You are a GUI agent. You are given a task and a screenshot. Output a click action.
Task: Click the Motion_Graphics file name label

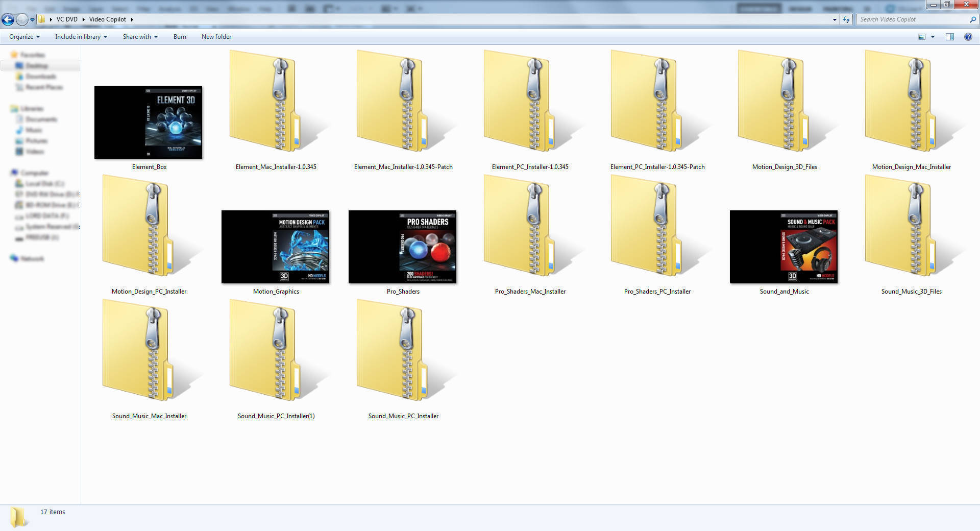276,292
